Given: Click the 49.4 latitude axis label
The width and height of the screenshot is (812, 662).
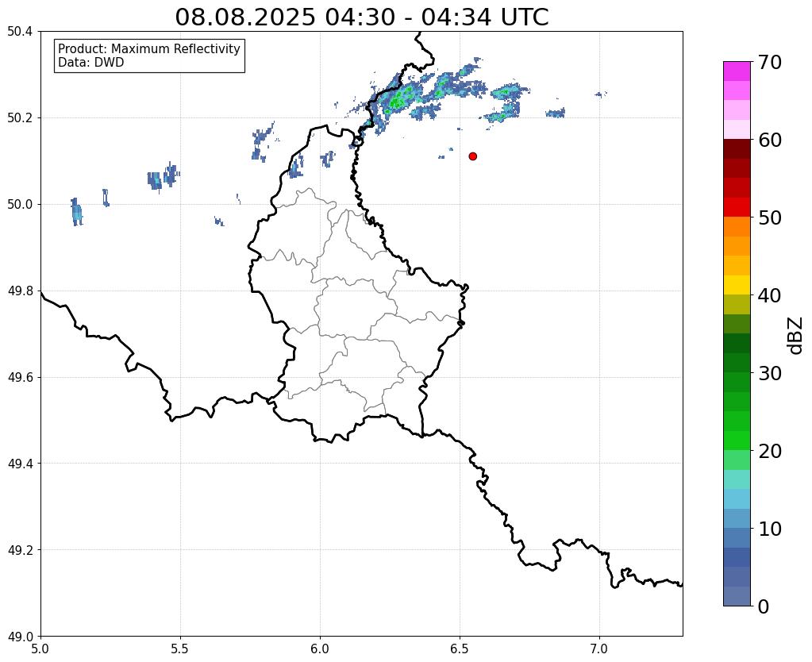Looking at the screenshot, I should [x=20, y=463].
